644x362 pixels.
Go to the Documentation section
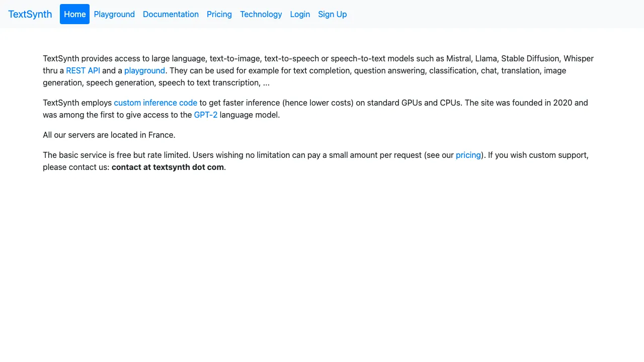[171, 14]
